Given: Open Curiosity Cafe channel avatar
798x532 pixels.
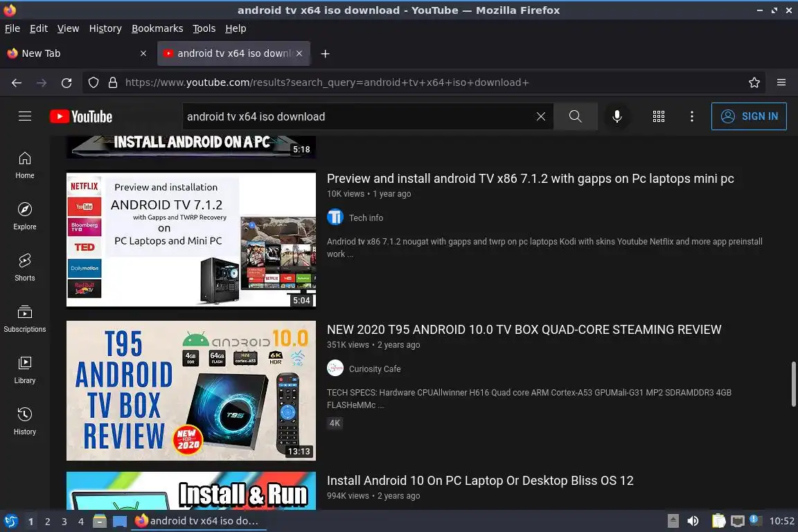Looking at the screenshot, I should [x=335, y=368].
